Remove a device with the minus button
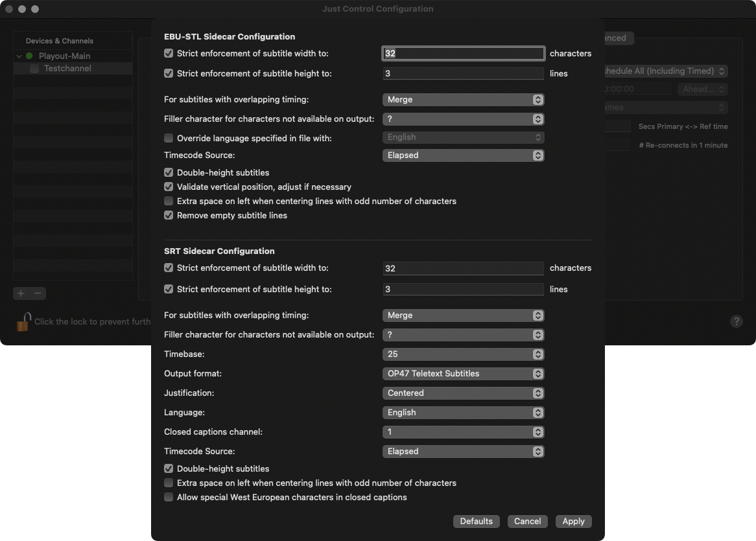Viewport: 756px width, 541px height. 38,293
